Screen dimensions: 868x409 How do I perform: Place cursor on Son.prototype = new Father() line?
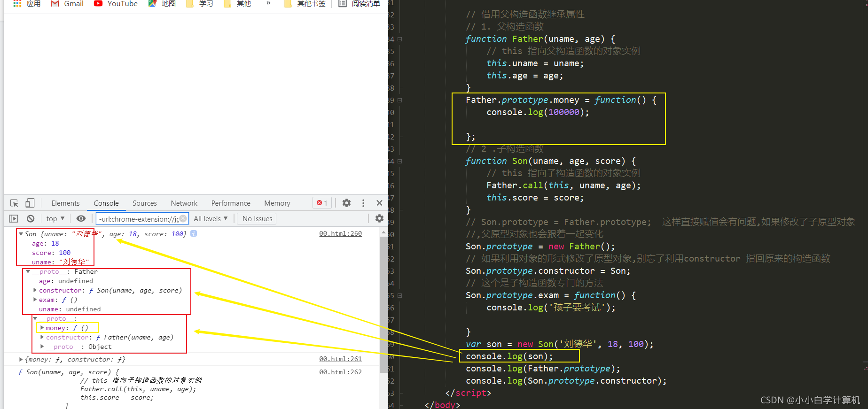540,247
